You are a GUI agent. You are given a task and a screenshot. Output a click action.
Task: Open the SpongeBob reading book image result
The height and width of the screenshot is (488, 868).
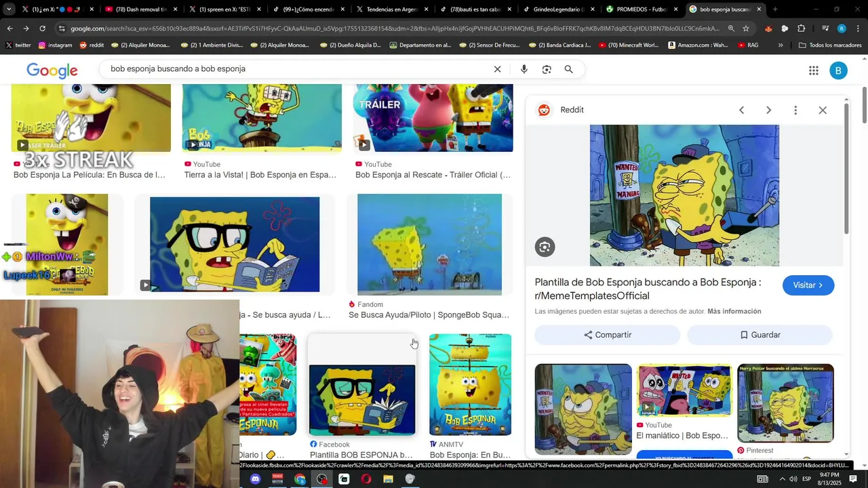point(235,245)
